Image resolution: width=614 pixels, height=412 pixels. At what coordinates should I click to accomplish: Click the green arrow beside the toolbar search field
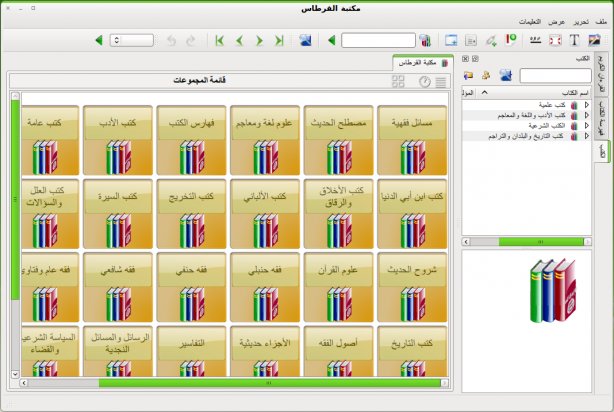(332, 40)
